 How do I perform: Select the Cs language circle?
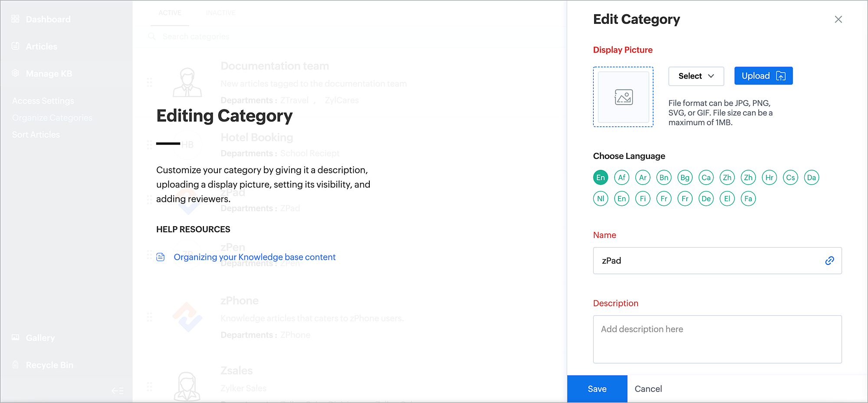tap(790, 177)
